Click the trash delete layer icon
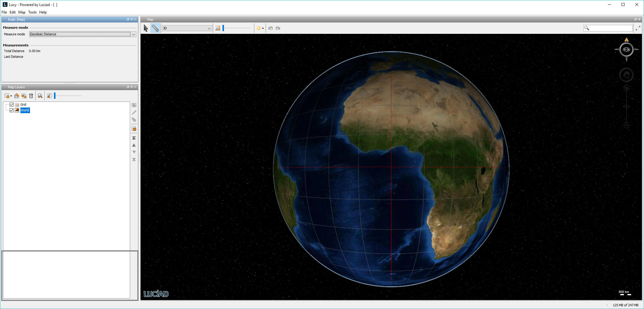This screenshot has height=309, width=644. point(31,96)
